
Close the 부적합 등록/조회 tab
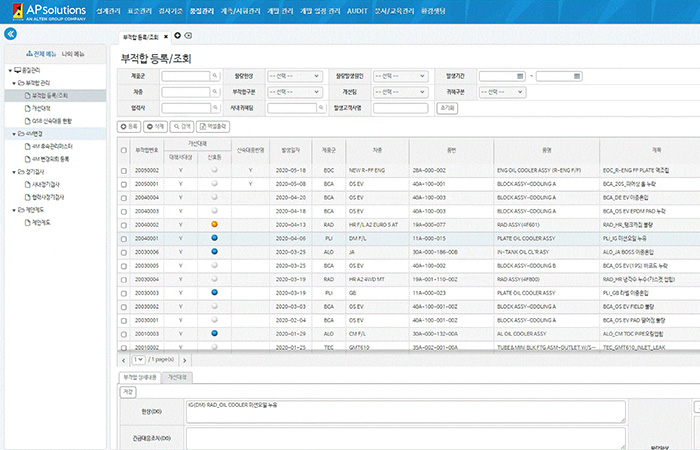click(x=166, y=37)
